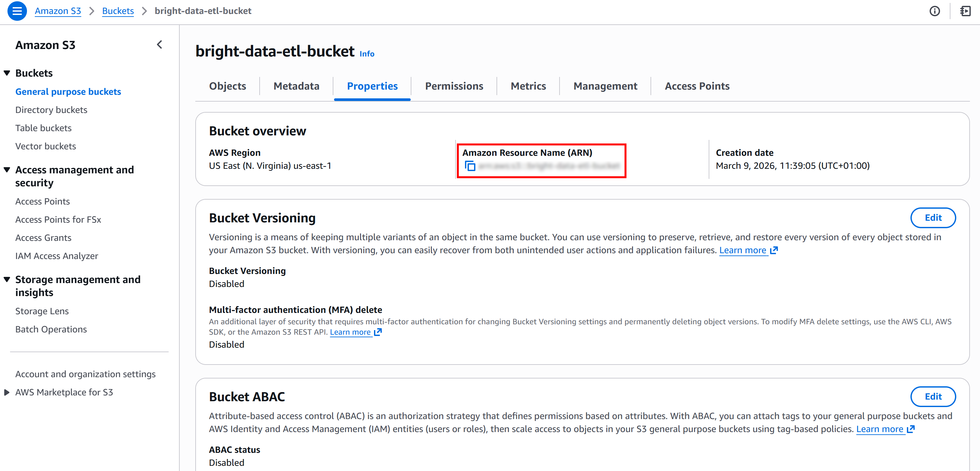
Task: Go to Buckets breadcrumb link
Action: click(x=118, y=11)
